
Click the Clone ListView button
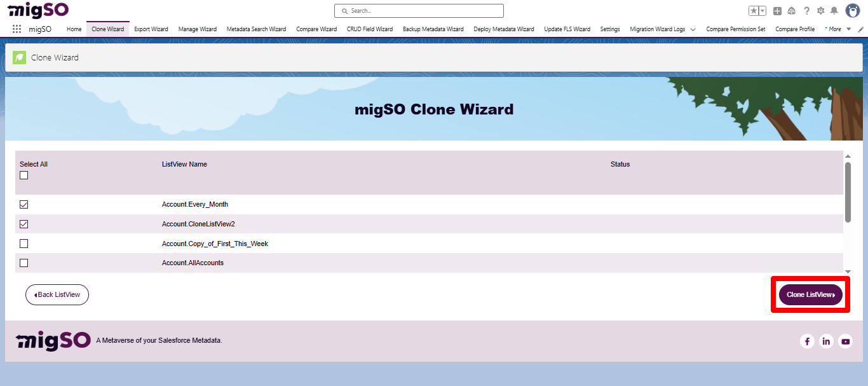(x=810, y=294)
